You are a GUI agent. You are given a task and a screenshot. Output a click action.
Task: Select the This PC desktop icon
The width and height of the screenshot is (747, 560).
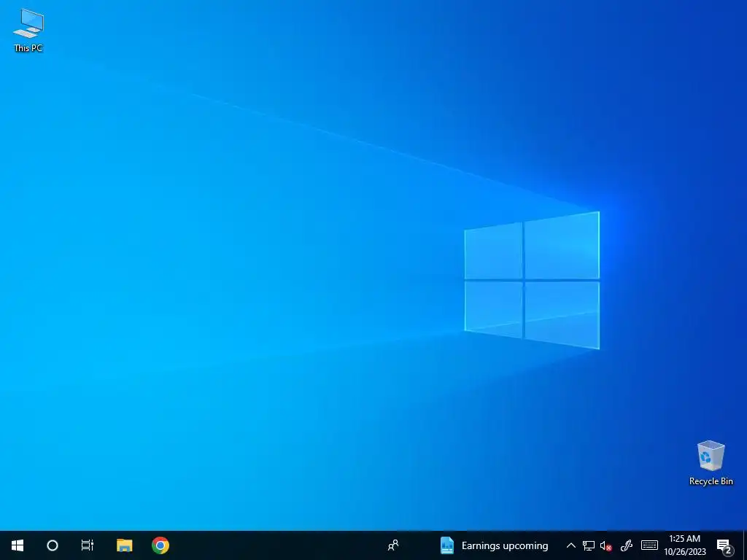tap(28, 30)
